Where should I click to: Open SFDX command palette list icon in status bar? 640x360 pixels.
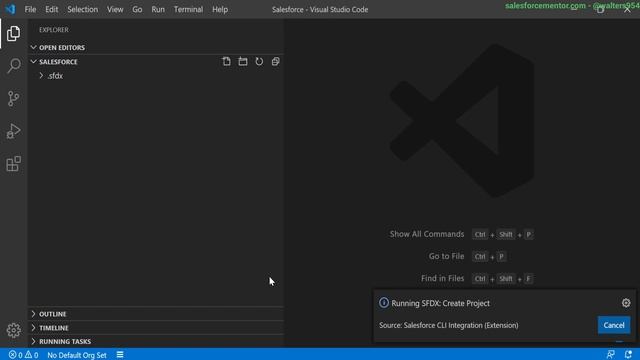coord(120,355)
